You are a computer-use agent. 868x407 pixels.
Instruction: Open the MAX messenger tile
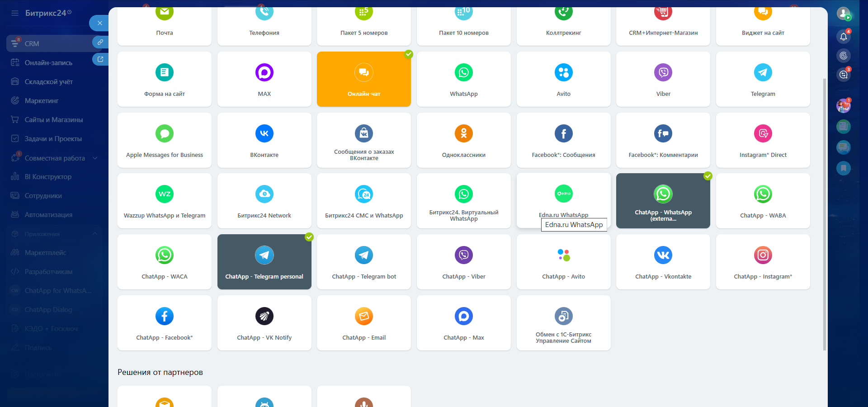pyautogui.click(x=264, y=79)
